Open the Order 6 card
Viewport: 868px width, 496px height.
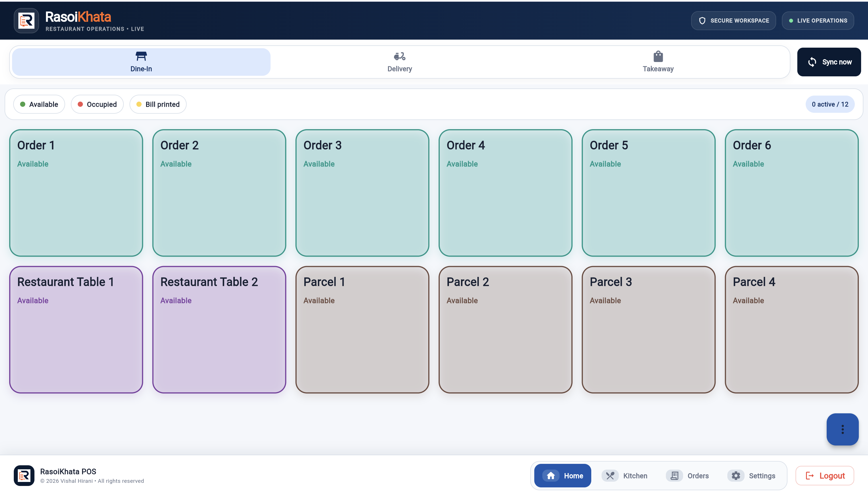click(x=791, y=193)
